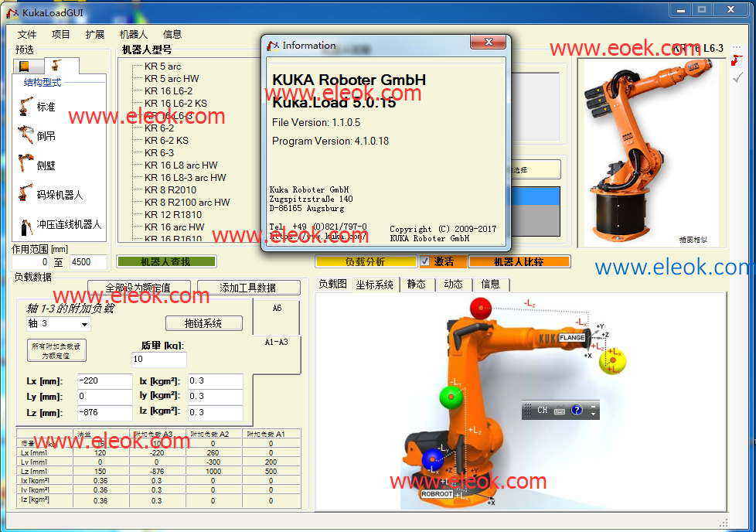Viewport: 756px width, 532px height.
Task: Select the 倒吊 ceiling-mounted robot icon
Action: pyautogui.click(x=26, y=135)
